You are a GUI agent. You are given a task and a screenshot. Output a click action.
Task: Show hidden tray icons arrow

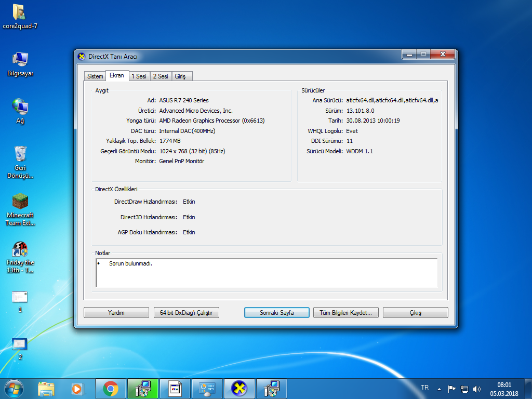(x=440, y=389)
